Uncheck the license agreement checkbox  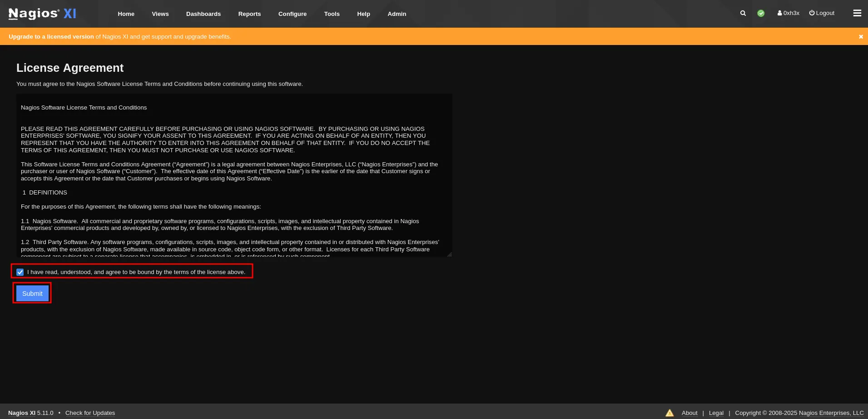pos(20,272)
